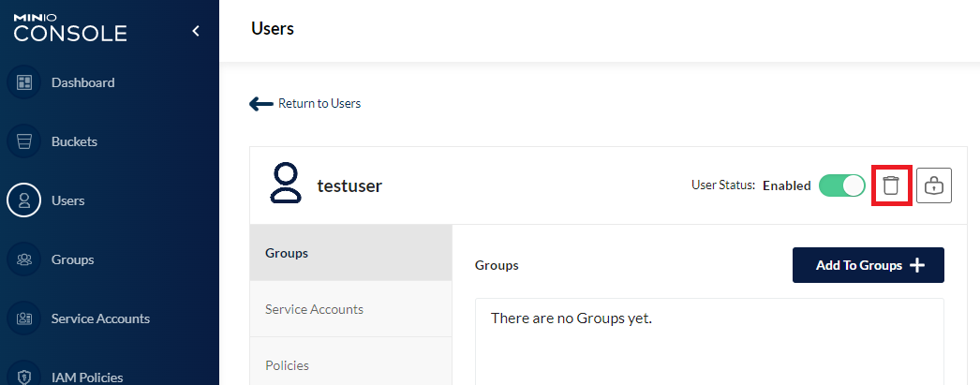Select the Users icon in the sidebar
Image resolution: width=980 pixels, height=385 pixels.
pyautogui.click(x=23, y=200)
